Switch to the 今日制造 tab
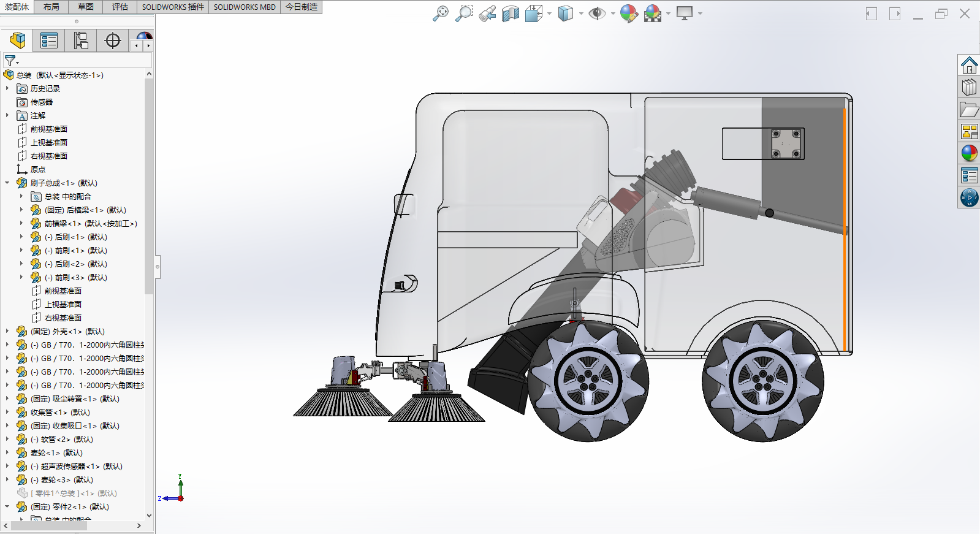Viewport: 980px width, 534px height. [x=302, y=7]
